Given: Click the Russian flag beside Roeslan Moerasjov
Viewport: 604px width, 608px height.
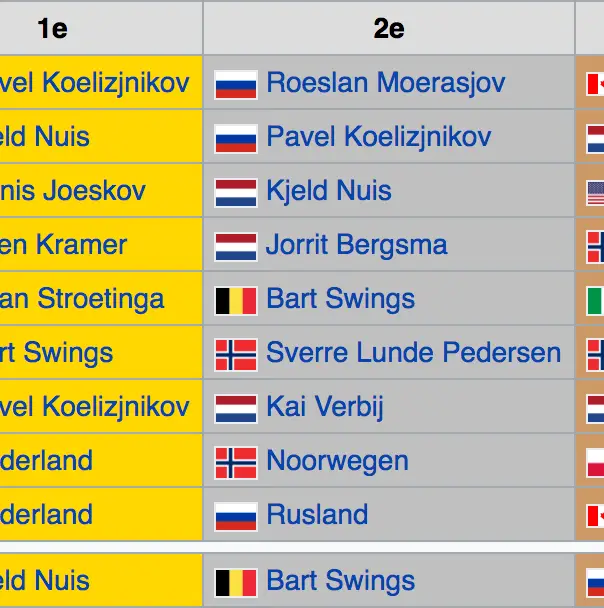Looking at the screenshot, I should [236, 83].
